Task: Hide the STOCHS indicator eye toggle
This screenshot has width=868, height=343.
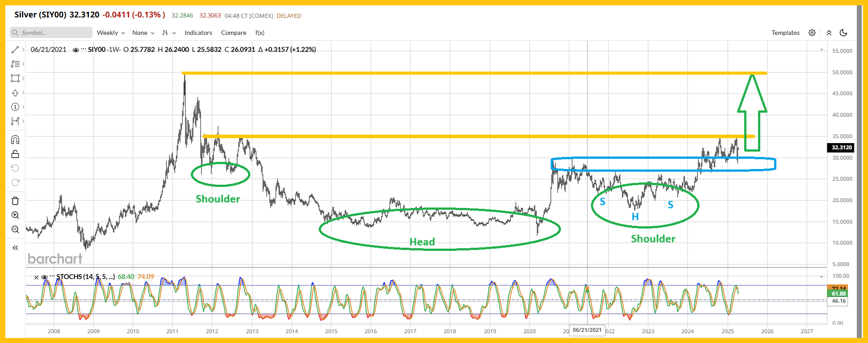Action: 44,277
